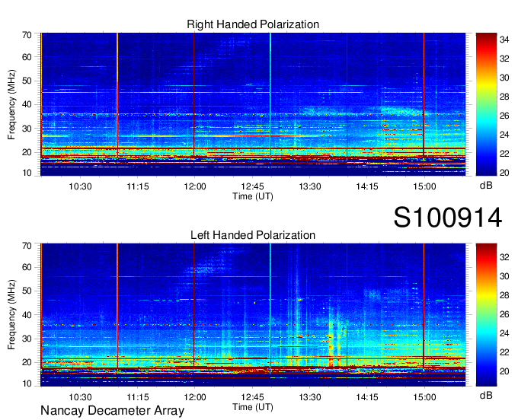Click the 30 frequency tick on top plot
Screen dimensions: 518x420
click(27, 129)
